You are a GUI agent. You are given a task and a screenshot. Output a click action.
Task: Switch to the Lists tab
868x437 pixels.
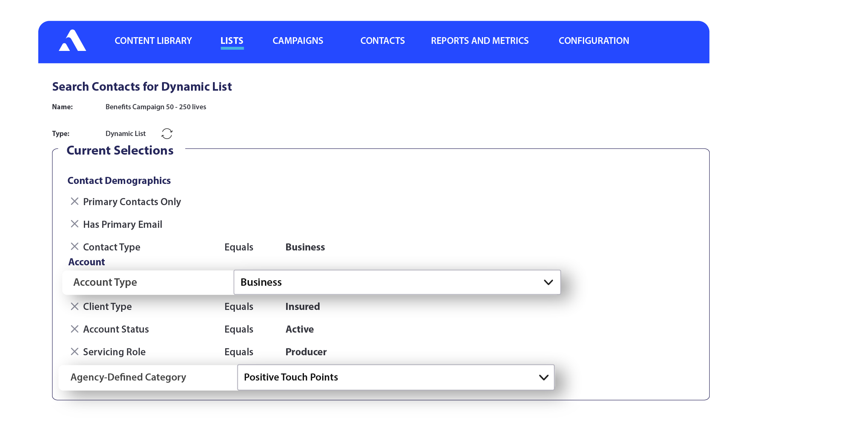[x=232, y=41]
